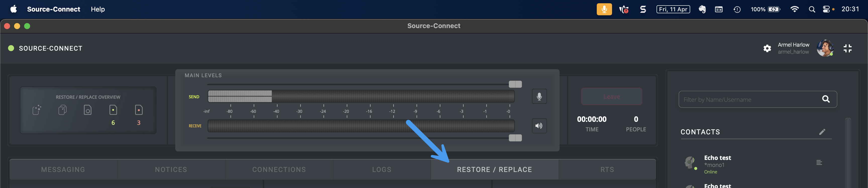Click the red-dot file icon above 3

[x=138, y=110]
